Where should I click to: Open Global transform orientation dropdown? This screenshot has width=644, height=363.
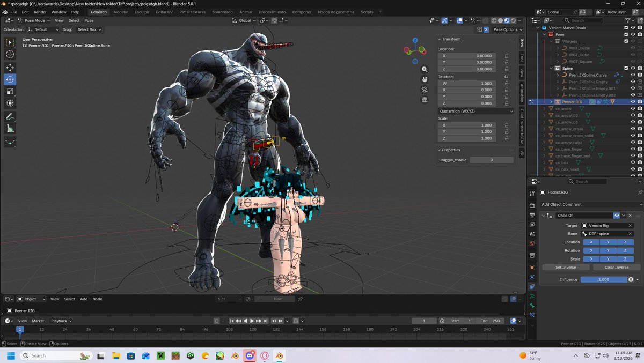click(x=244, y=20)
